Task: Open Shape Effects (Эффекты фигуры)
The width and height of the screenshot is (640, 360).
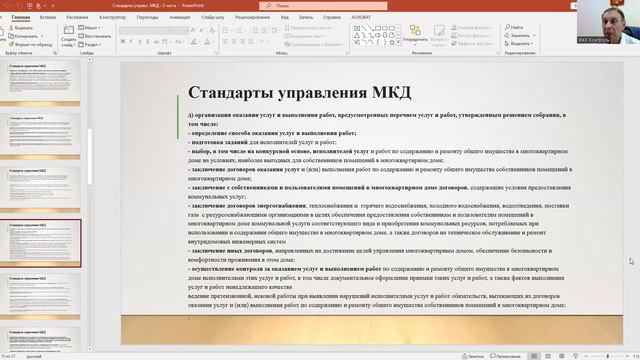Action: 473,43
